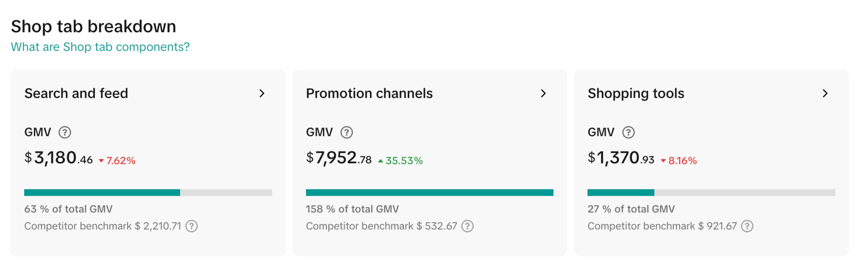This screenshot has width=868, height=274.
Task: Click the Promotion channels card title
Action: click(x=369, y=94)
